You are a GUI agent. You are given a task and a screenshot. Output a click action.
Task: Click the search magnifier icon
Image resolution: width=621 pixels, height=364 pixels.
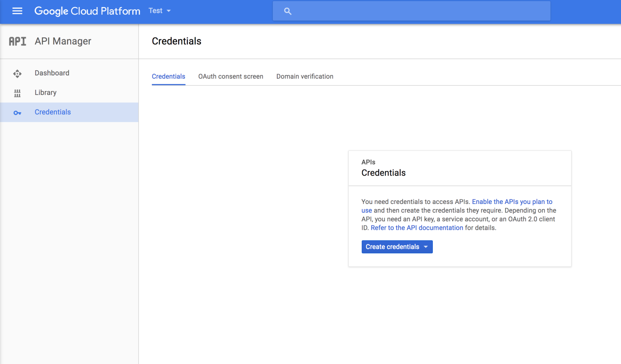pyautogui.click(x=288, y=11)
